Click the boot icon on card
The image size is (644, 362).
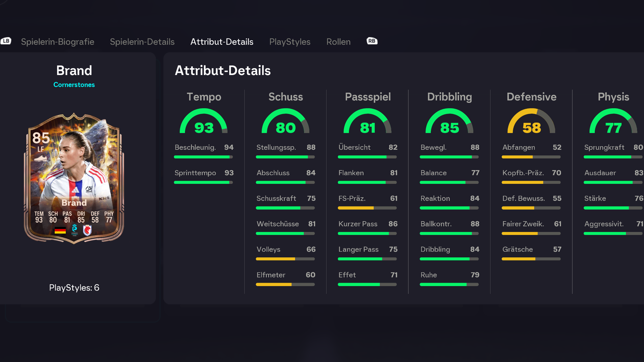click(41, 158)
